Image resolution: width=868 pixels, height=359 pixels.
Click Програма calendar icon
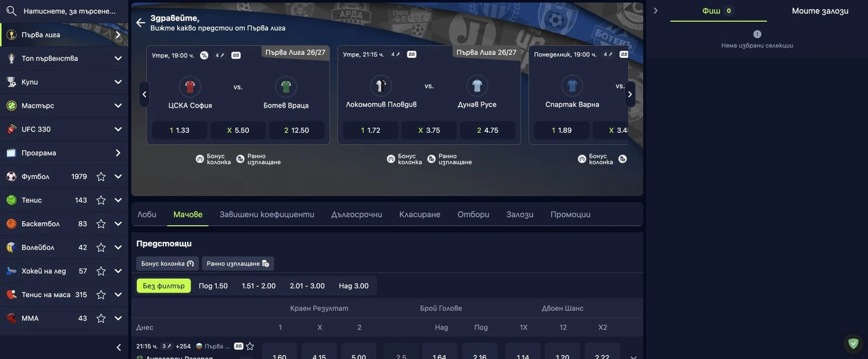[x=11, y=153]
